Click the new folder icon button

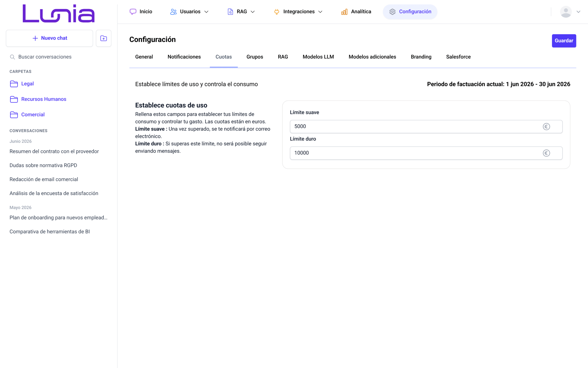click(104, 38)
